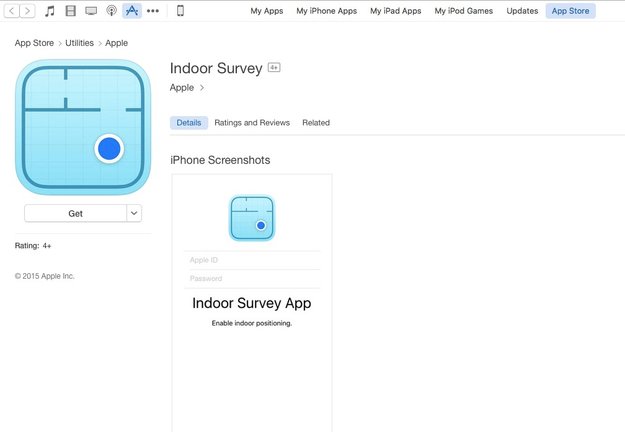The width and height of the screenshot is (625, 432).
Task: Select the Apps library icon
Action: [132, 11]
